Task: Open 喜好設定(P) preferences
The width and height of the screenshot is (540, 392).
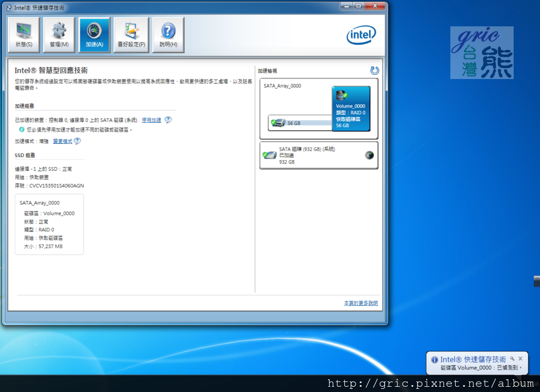Action: (x=131, y=35)
